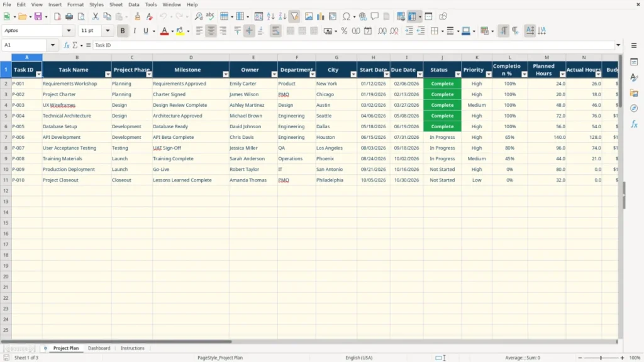Open City column filter dropdown
644x362 pixels.
point(353,74)
